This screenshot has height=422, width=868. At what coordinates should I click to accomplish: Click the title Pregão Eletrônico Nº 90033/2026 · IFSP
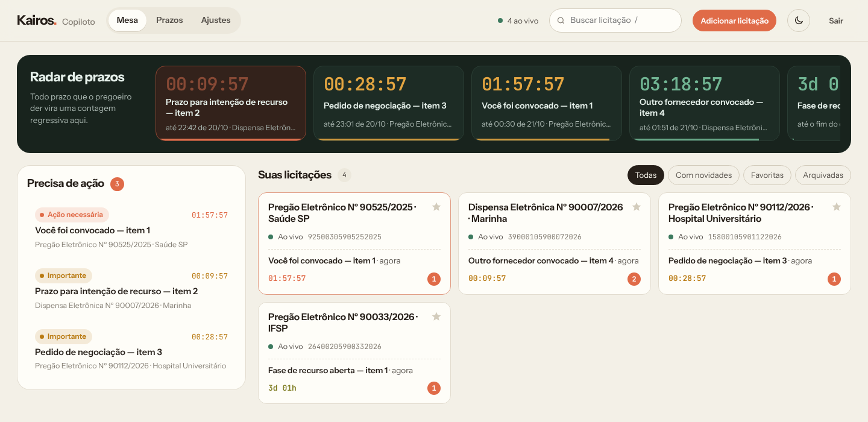point(343,323)
